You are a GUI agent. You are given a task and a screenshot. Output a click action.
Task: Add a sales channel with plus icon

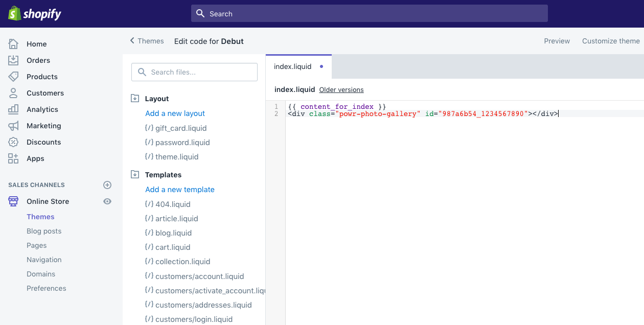[107, 185]
